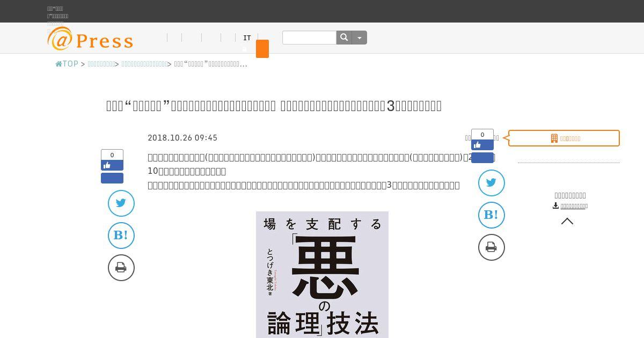
Task: Click the blue Facebook share button in the right share column
Action: click(x=482, y=158)
